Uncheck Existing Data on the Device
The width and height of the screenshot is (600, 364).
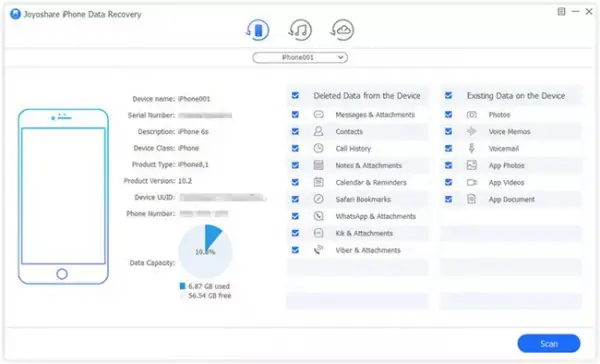448,95
